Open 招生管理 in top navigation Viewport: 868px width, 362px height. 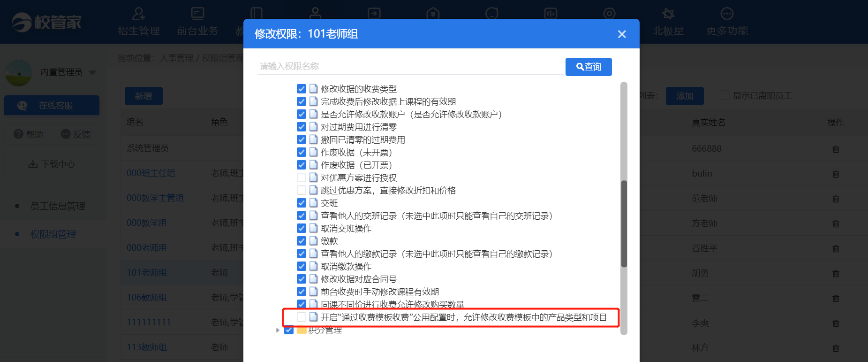point(139,22)
